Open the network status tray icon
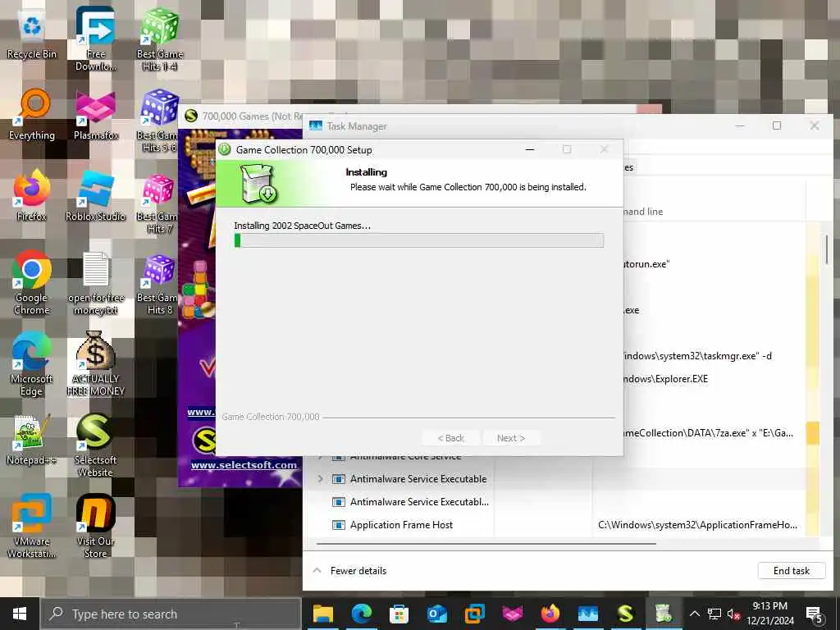 [x=714, y=614]
